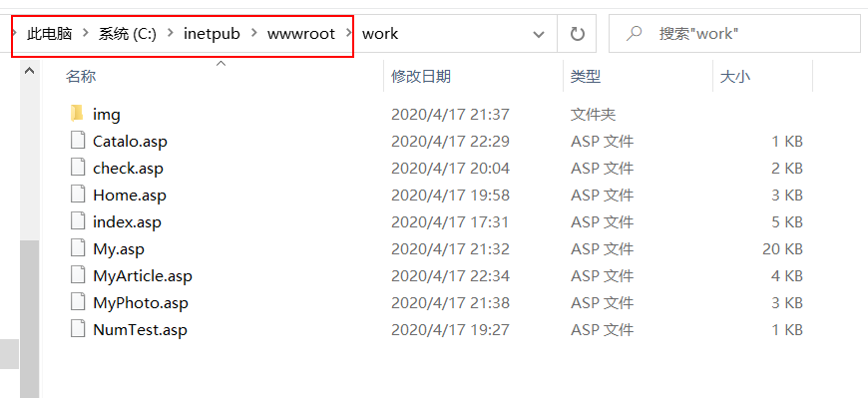Click the navigation pane scrollbar thumb
Viewport: 868px width, 398px height.
29,318
